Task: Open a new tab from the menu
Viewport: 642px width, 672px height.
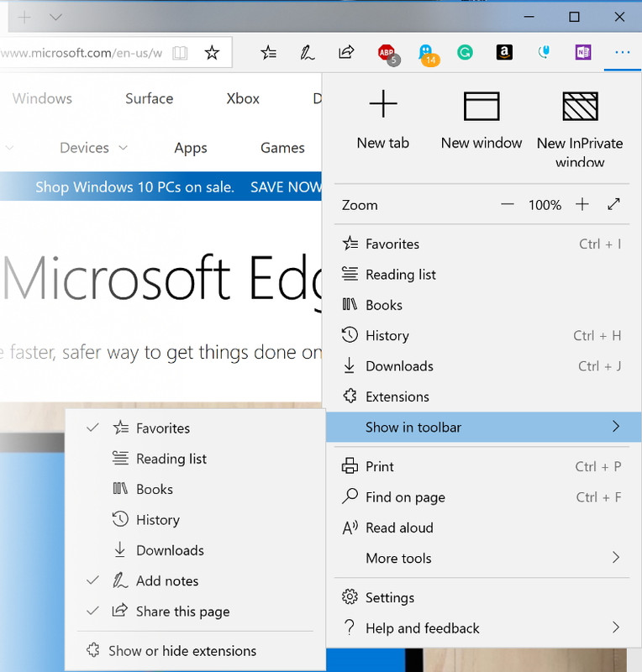Action: click(383, 120)
